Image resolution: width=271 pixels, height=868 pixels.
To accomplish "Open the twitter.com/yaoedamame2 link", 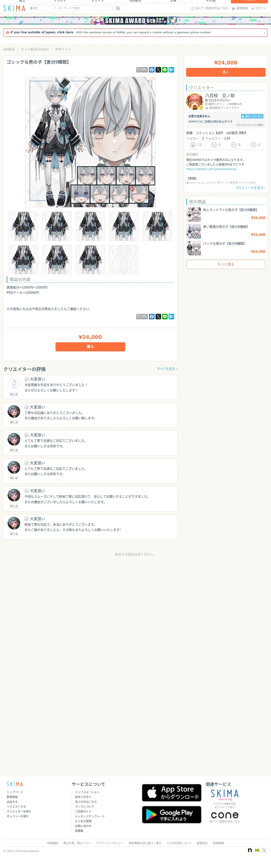I will (x=211, y=169).
